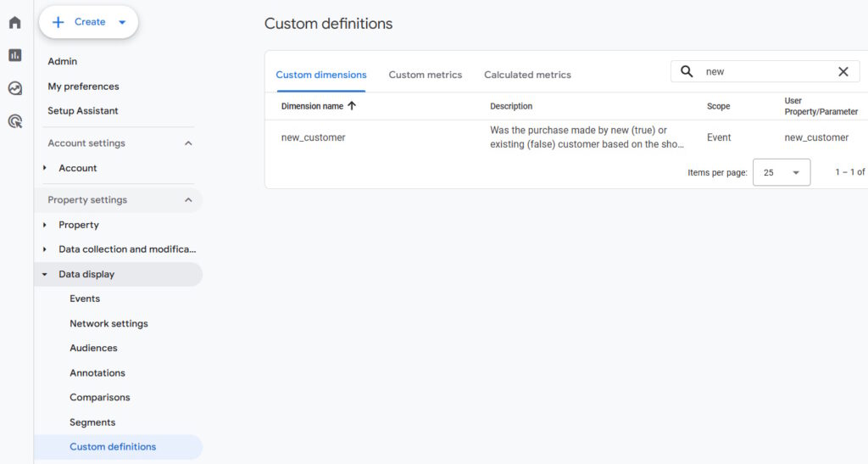Switch to the Calculated metrics tab
868x464 pixels.
tap(527, 75)
